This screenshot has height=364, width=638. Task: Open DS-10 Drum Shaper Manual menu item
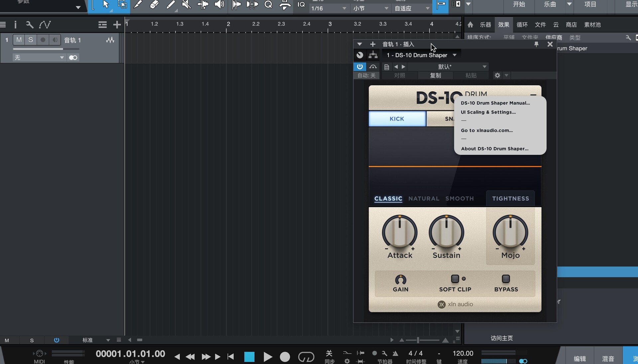tap(495, 103)
